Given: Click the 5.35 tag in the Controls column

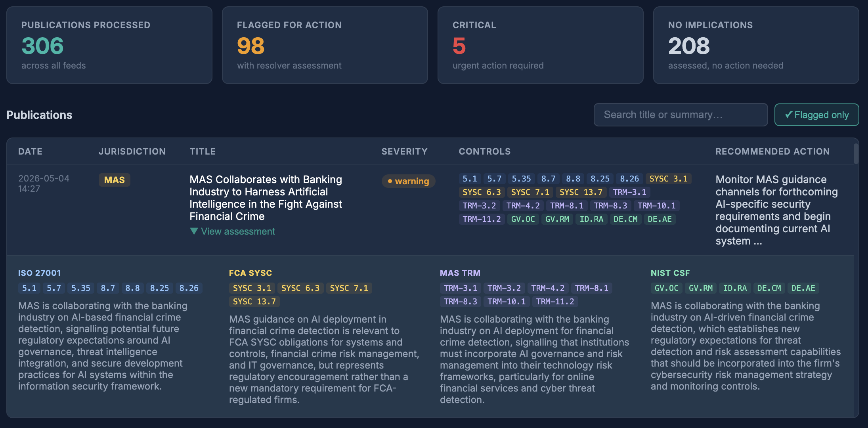Looking at the screenshot, I should pos(521,179).
